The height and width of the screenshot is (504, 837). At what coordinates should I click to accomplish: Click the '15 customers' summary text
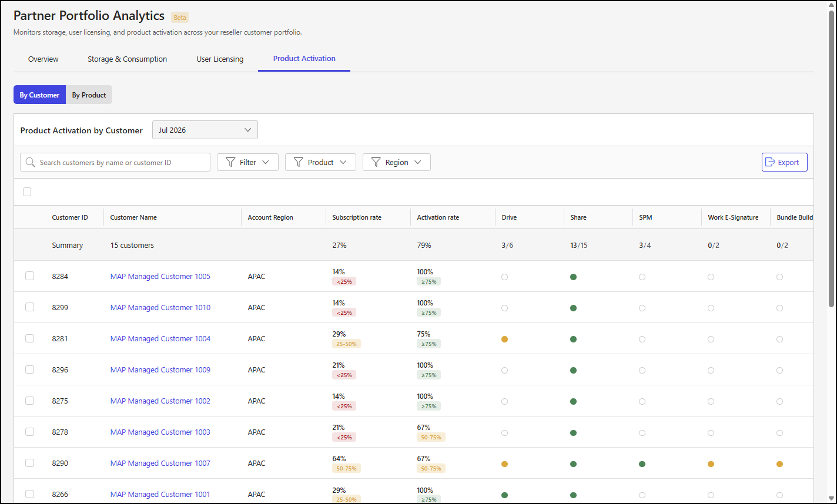pyautogui.click(x=132, y=245)
